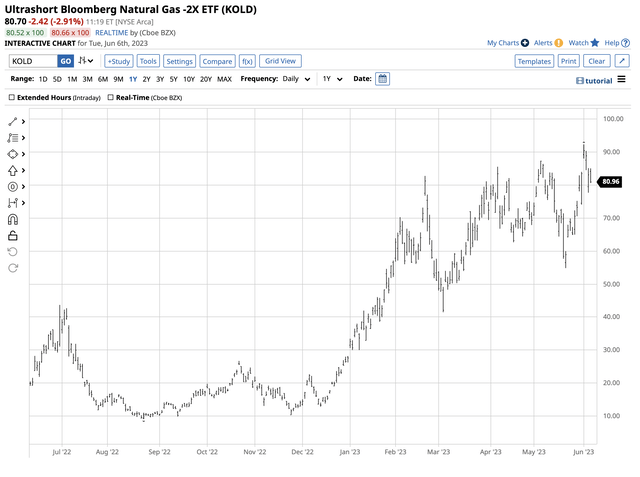
Task: Switch to Grid View
Action: (x=280, y=61)
